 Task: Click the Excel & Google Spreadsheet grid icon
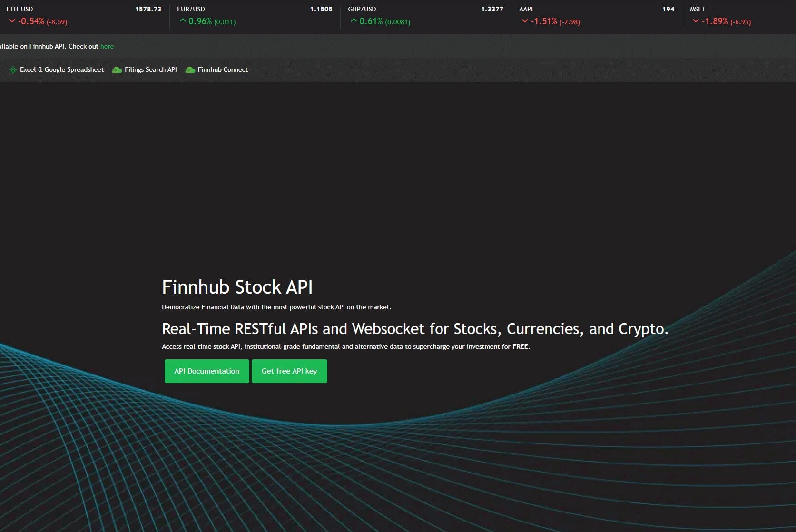click(x=13, y=69)
